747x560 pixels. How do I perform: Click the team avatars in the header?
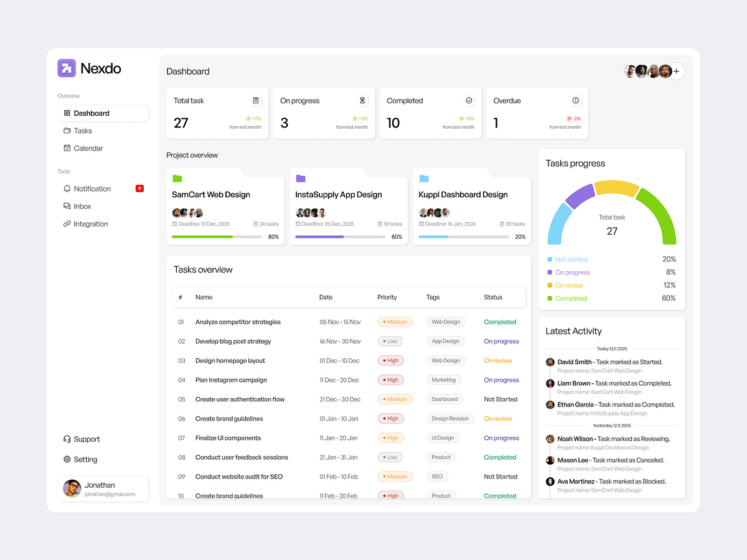pyautogui.click(x=647, y=71)
